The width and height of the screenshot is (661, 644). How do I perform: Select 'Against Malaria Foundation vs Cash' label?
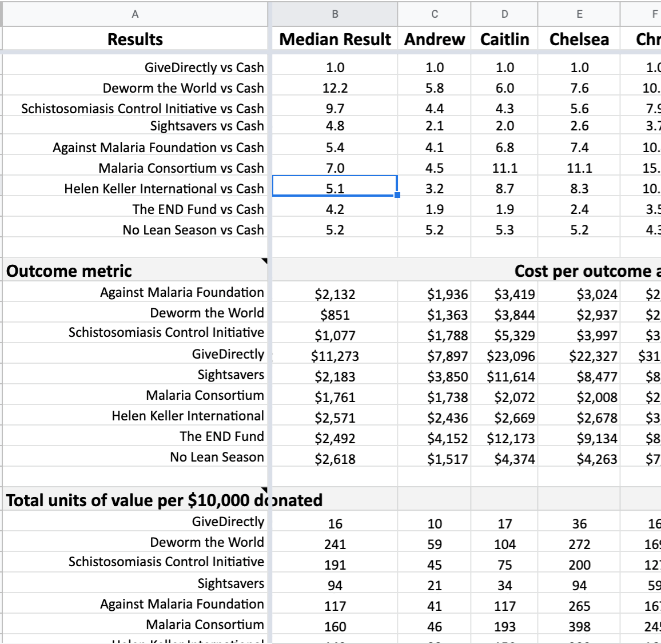point(158,148)
